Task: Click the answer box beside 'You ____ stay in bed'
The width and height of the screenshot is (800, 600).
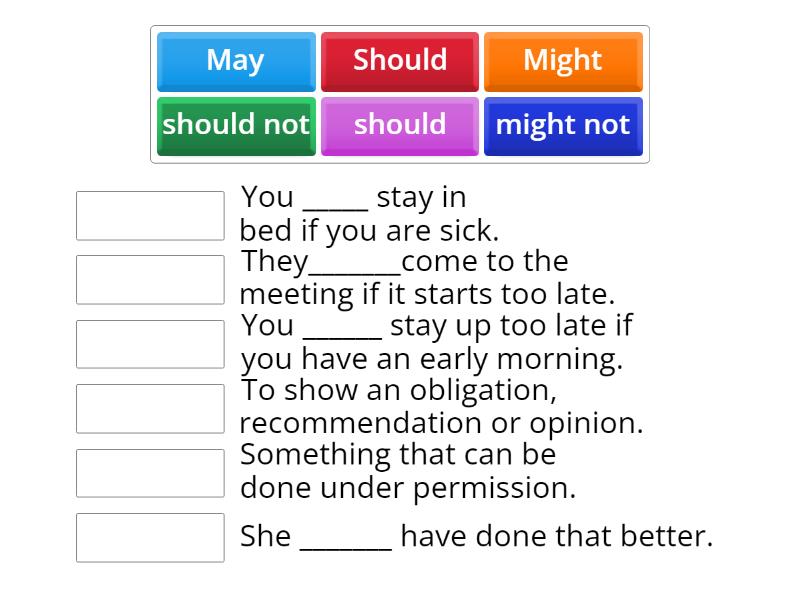Action: coord(150,215)
